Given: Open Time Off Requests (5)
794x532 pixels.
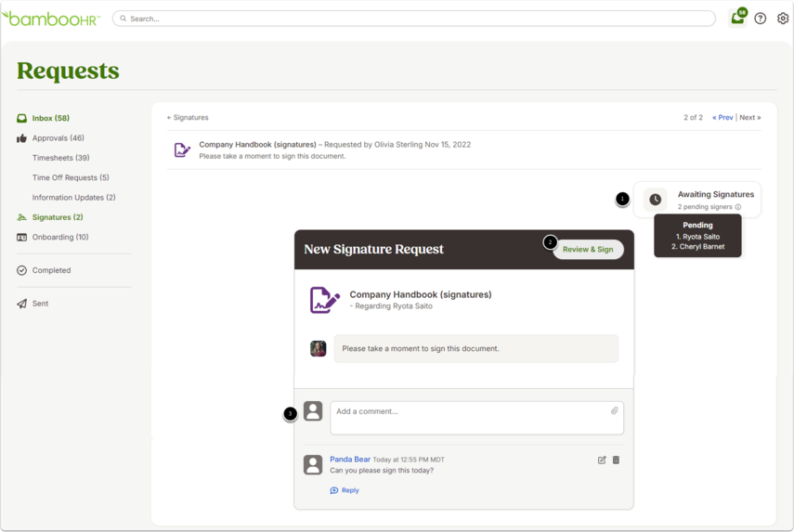Looking at the screenshot, I should tap(71, 177).
